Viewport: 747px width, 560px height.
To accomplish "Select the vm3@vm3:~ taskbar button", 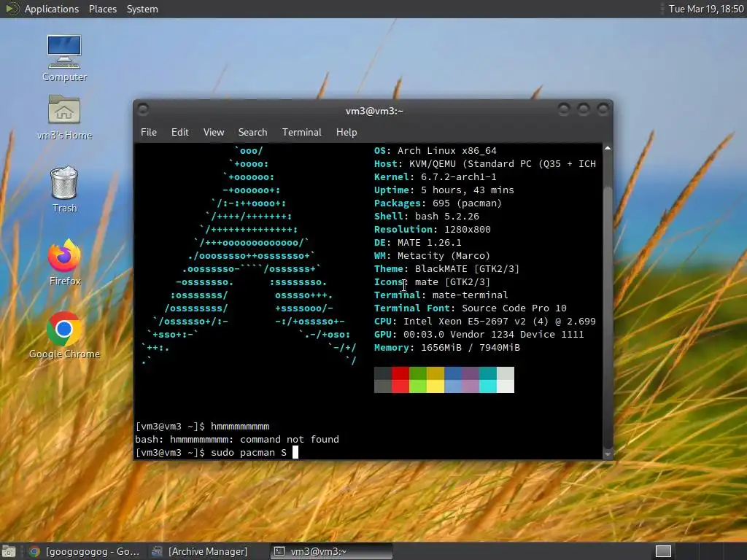I will click(x=332, y=551).
